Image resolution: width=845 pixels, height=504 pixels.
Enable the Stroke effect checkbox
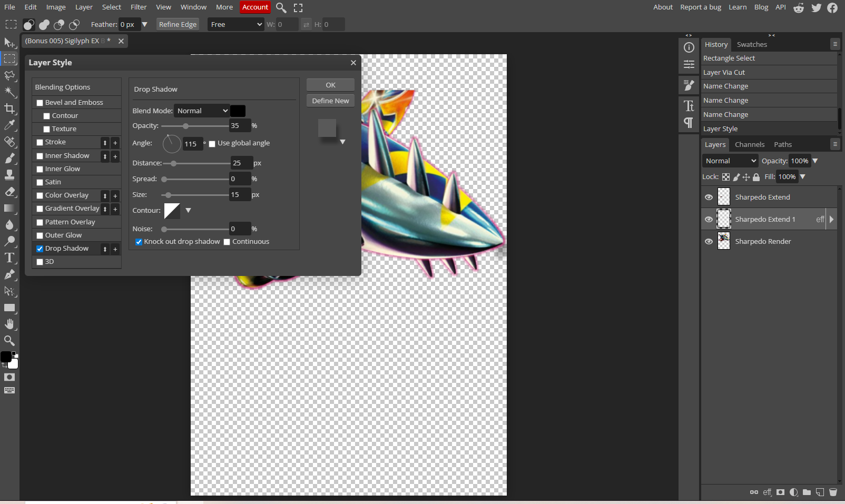(40, 142)
